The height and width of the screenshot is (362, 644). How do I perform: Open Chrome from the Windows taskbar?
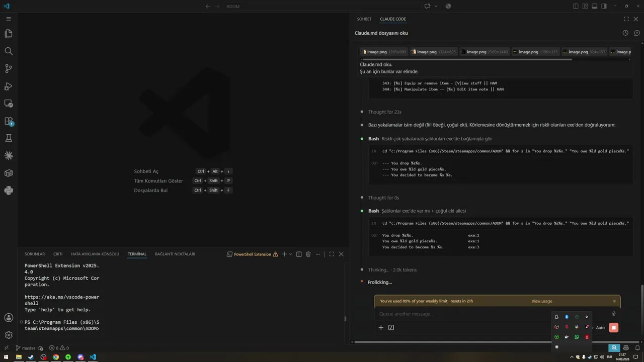pyautogui.click(x=56, y=357)
